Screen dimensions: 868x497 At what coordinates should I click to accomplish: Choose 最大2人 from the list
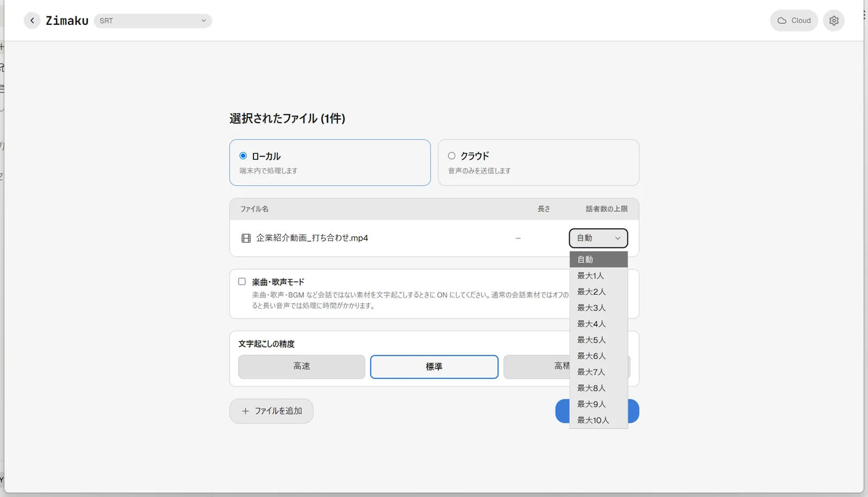pos(598,292)
